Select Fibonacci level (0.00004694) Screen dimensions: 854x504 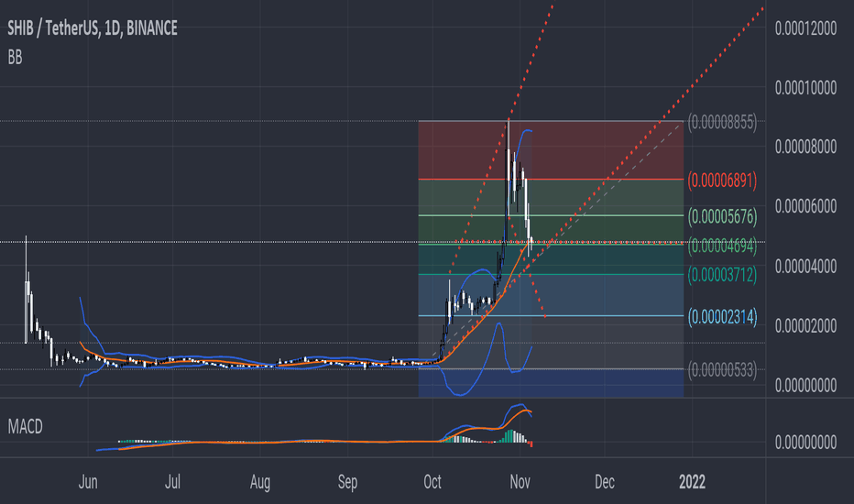[x=722, y=246]
